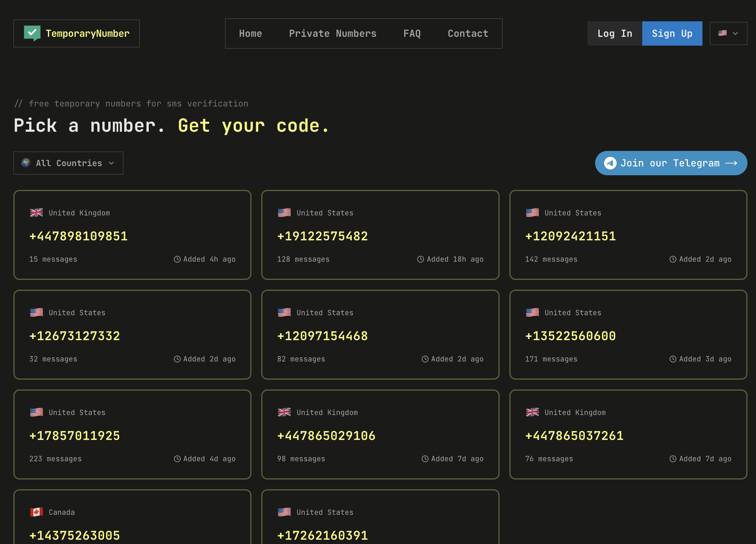756x544 pixels.
Task: Open the FAQ page
Action: click(x=412, y=33)
